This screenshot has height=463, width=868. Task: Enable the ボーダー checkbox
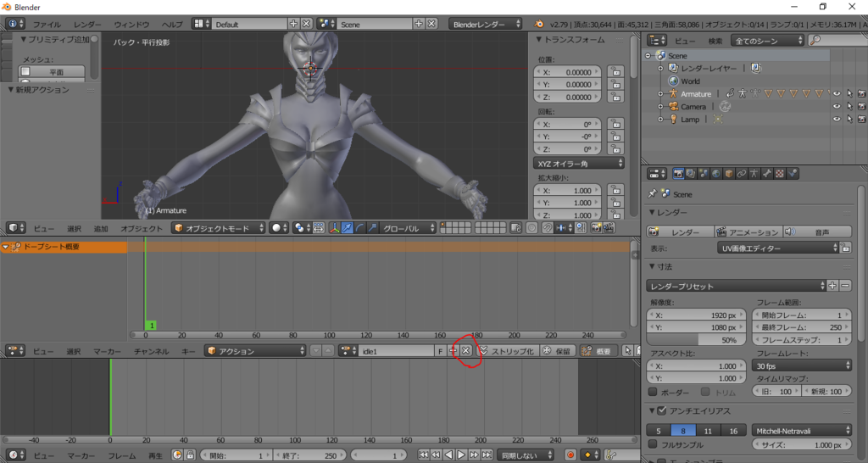(653, 392)
